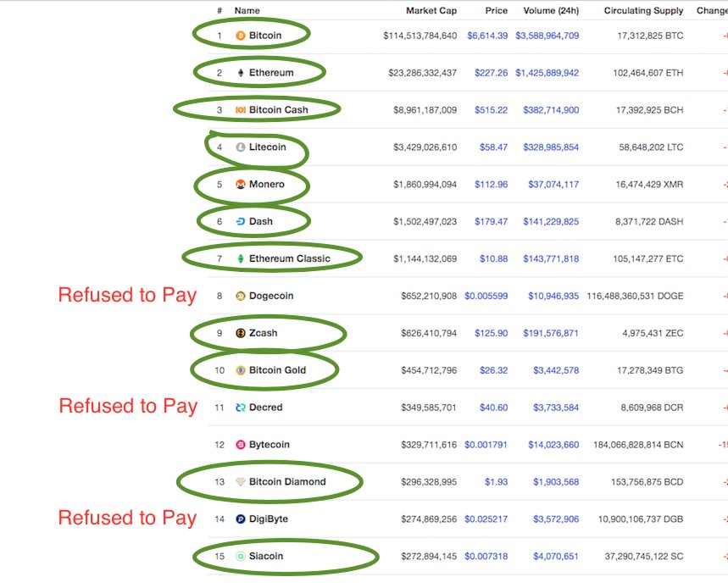Click the Zcash logo icon

(x=241, y=333)
